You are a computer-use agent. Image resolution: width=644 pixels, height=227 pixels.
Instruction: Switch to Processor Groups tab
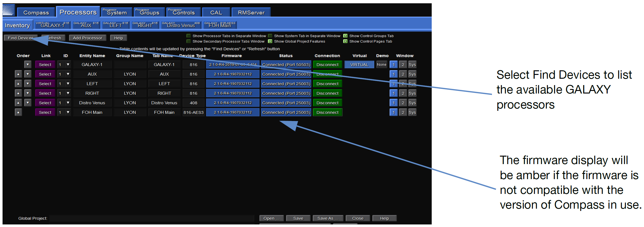(x=149, y=12)
